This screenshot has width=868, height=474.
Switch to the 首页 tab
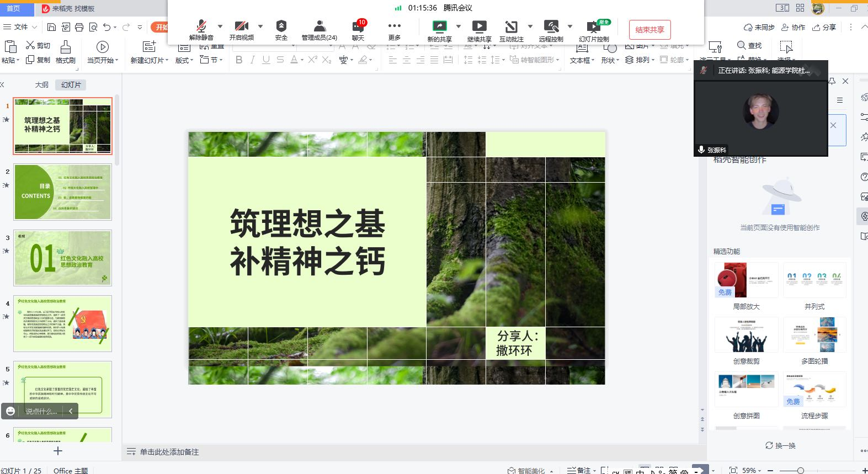click(13, 8)
